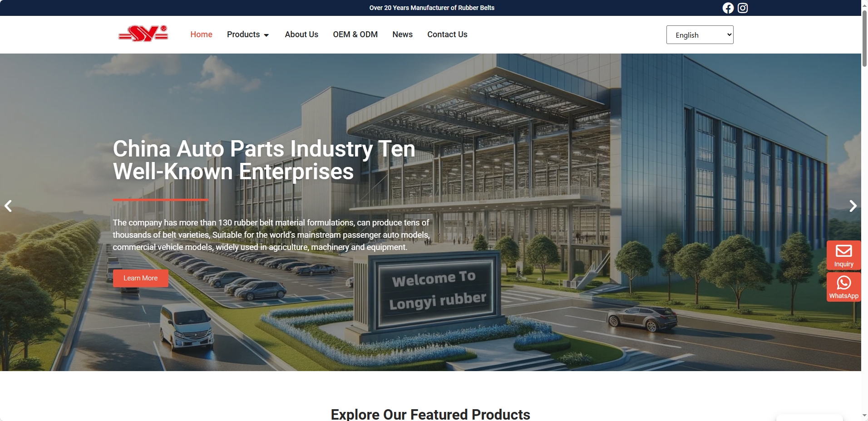The height and width of the screenshot is (421, 868).
Task: Select OEM & ODM in navigation
Action: click(x=355, y=34)
